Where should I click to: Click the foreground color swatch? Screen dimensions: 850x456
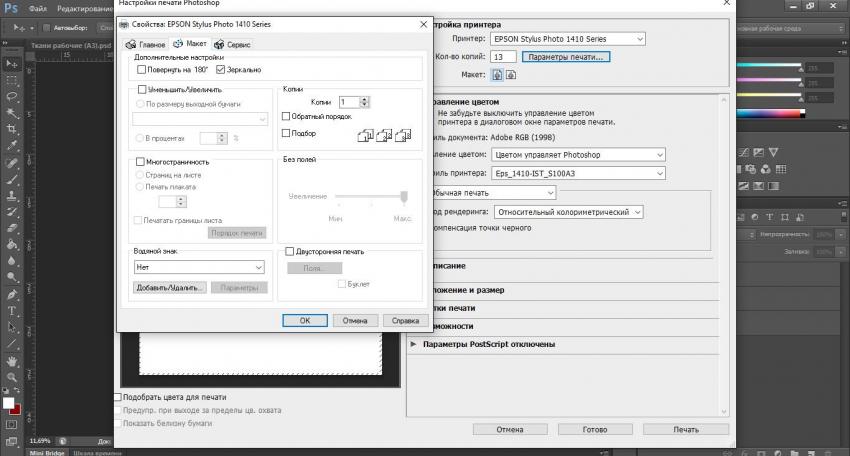click(x=8, y=403)
